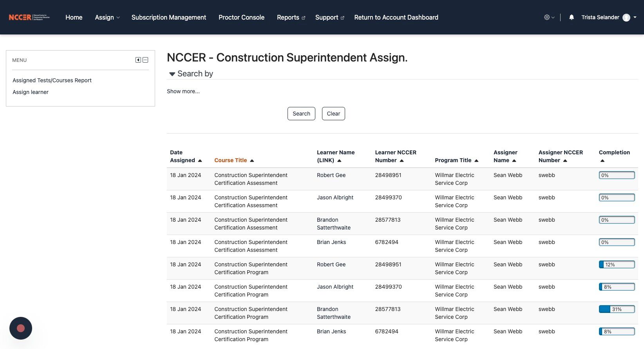
Task: Click the Course Title sort arrow
Action: pos(252,161)
